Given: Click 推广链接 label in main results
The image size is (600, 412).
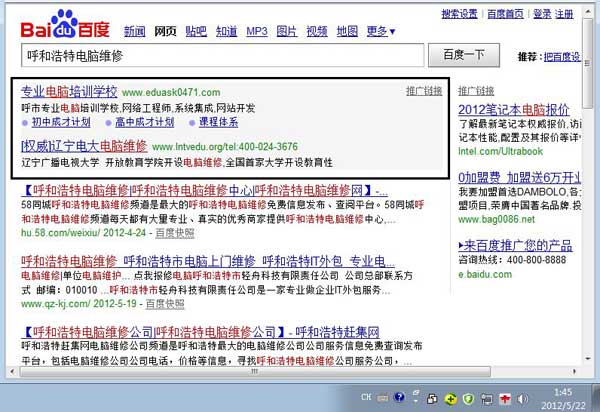Looking at the screenshot, I should [424, 91].
